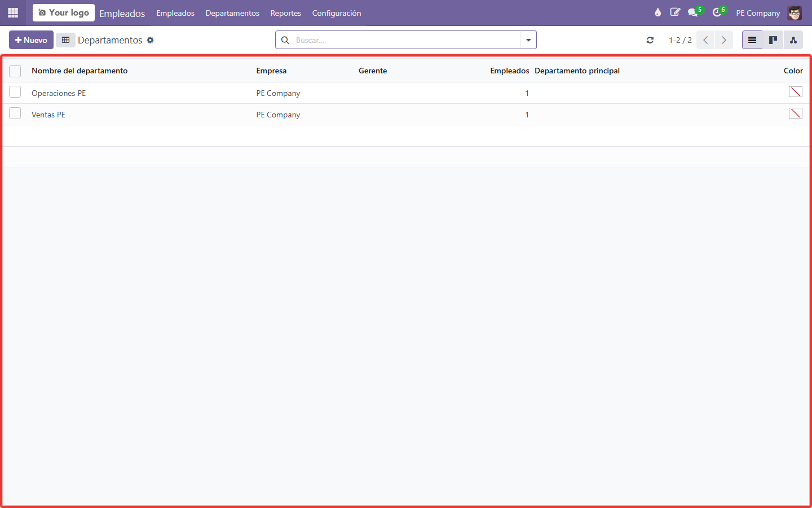Open the main apps grid menu
The height and width of the screenshot is (508, 812).
[x=13, y=12]
